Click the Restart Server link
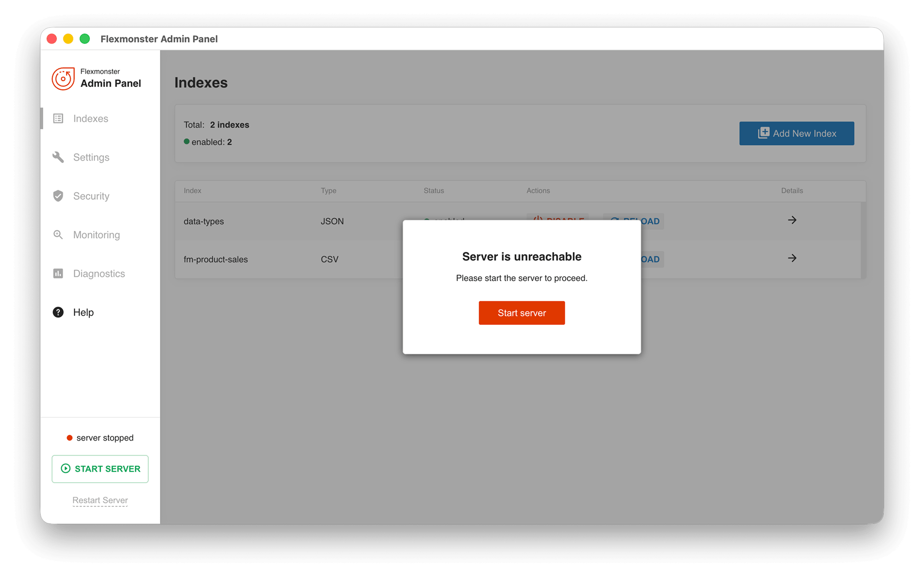Image resolution: width=924 pixels, height=577 pixels. click(100, 500)
